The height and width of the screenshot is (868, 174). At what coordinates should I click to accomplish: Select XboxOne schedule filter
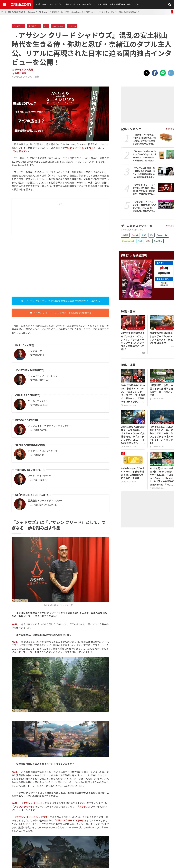point(158,241)
